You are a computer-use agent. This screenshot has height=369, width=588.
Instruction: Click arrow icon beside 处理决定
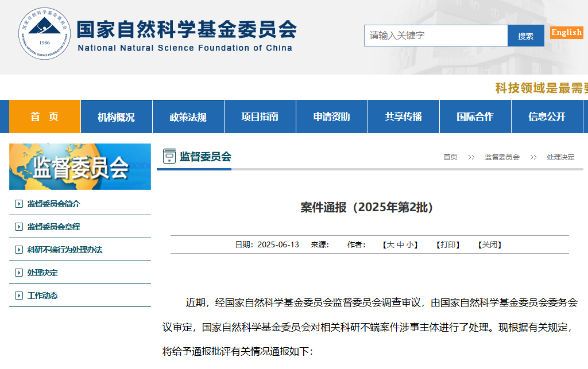pos(18,273)
